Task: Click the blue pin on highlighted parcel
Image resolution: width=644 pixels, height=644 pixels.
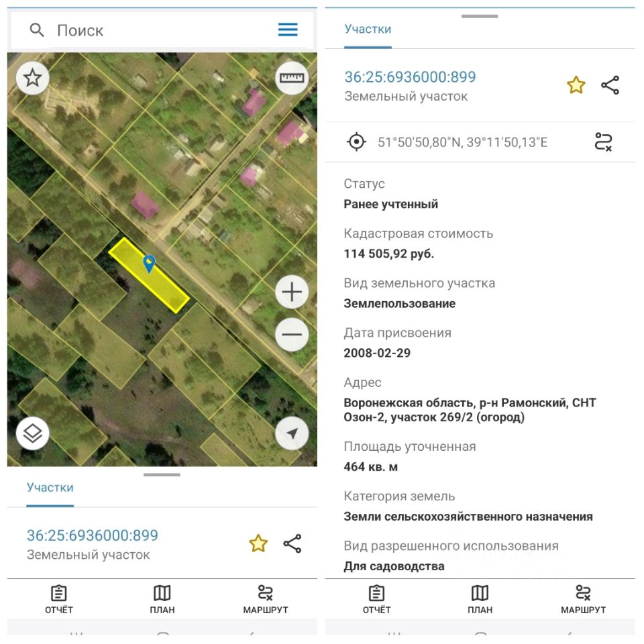Action: coord(149,264)
